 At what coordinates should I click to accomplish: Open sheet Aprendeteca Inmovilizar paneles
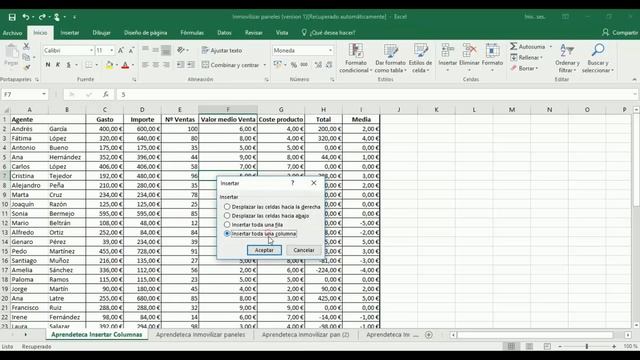(200, 335)
